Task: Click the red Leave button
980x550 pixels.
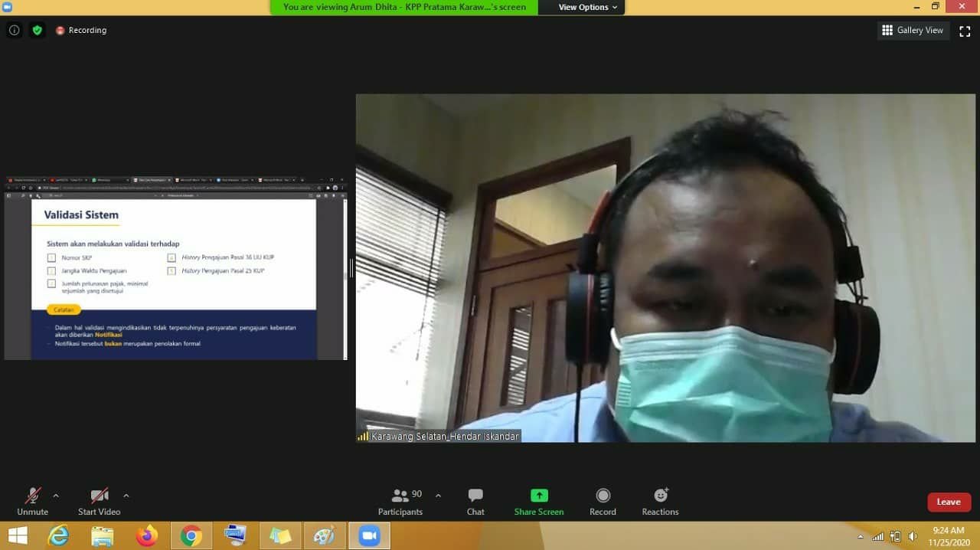Action: click(x=949, y=503)
